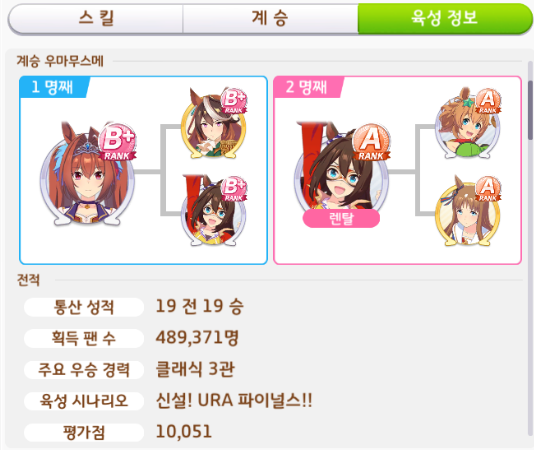Click the vertical scrollbar thumb on the right
Viewport: 534px width, 450px height.
pos(530,110)
